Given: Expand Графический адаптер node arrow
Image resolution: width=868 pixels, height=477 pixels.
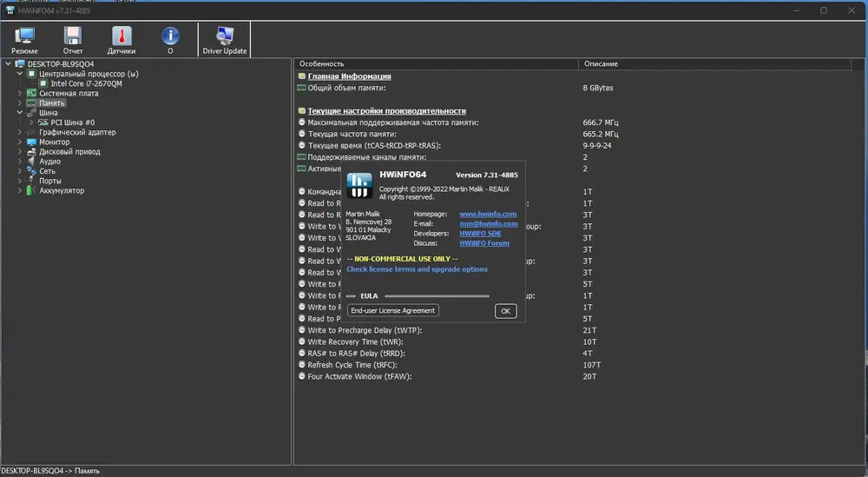Looking at the screenshot, I should (x=20, y=132).
